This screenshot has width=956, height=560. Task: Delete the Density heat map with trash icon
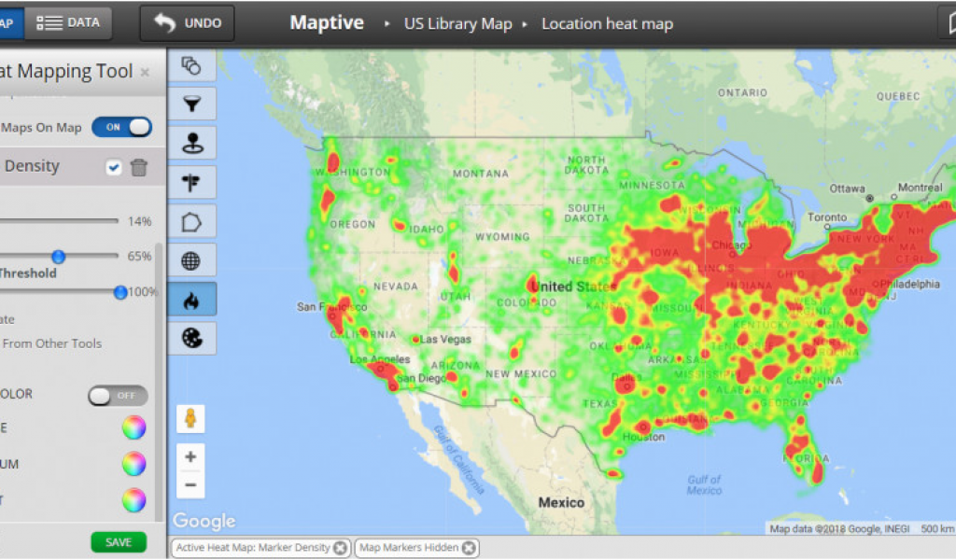coord(139,167)
